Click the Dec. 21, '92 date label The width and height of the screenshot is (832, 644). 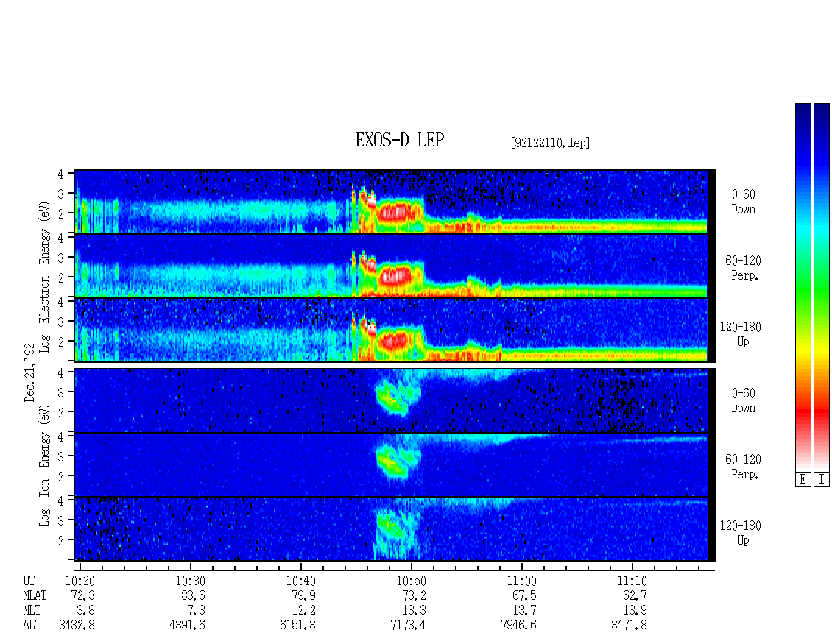pos(29,372)
